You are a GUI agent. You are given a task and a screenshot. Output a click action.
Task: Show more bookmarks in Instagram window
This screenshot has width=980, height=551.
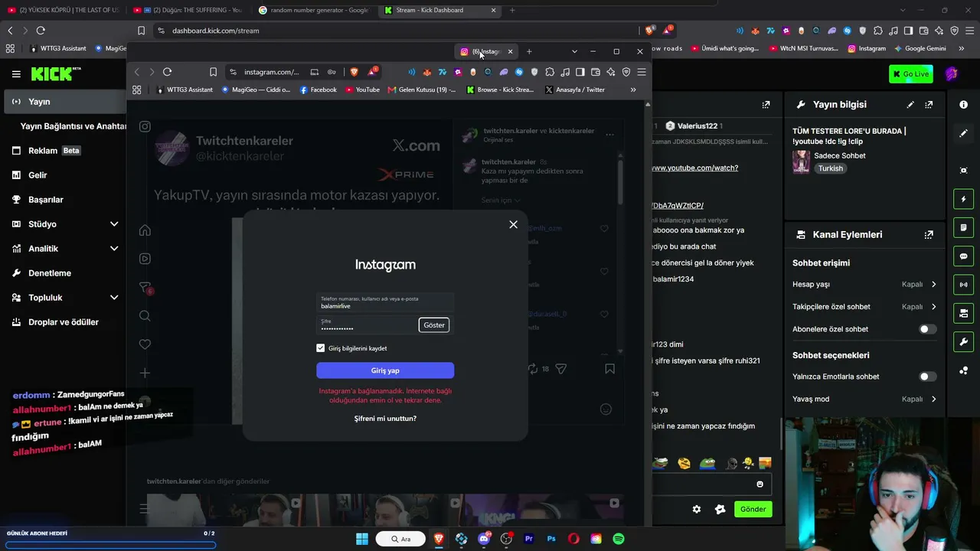(x=633, y=90)
